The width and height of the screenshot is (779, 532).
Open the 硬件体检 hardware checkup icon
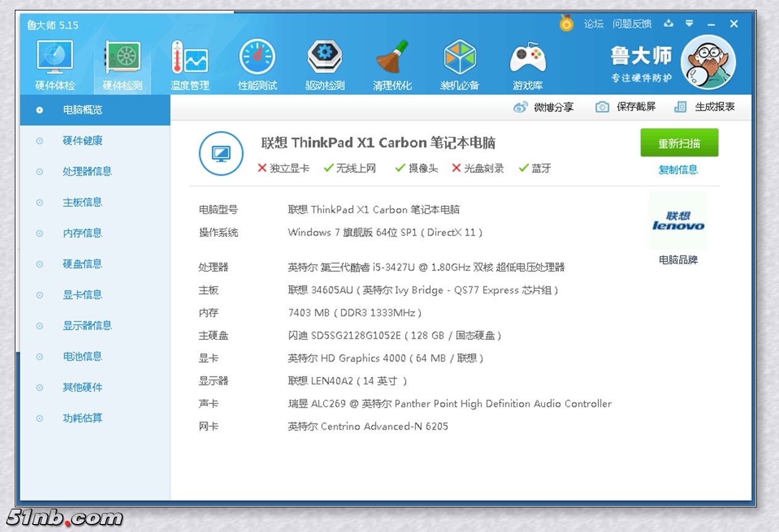coord(55,58)
